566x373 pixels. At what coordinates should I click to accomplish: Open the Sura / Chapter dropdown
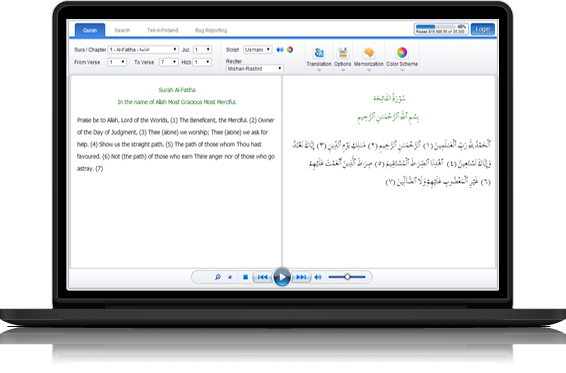143,49
